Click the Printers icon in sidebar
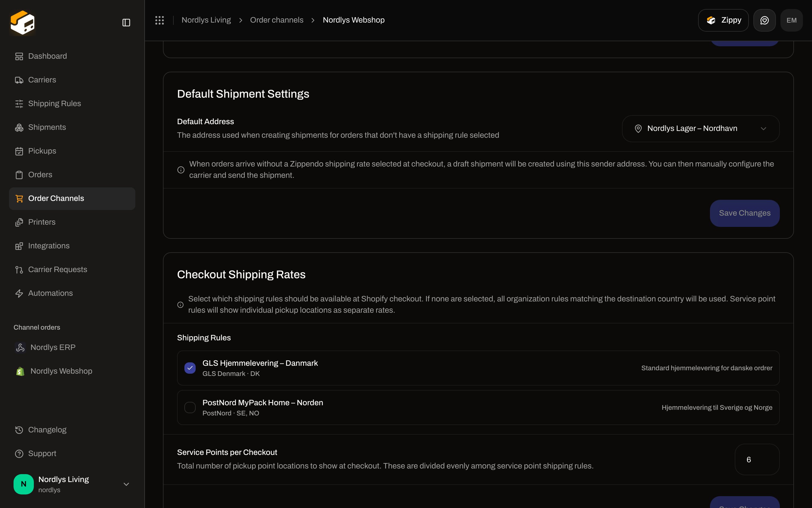This screenshot has width=812, height=508. point(19,222)
